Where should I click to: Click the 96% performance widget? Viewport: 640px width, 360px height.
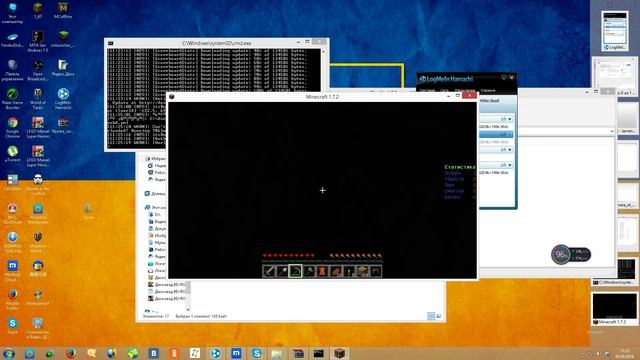click(x=571, y=255)
